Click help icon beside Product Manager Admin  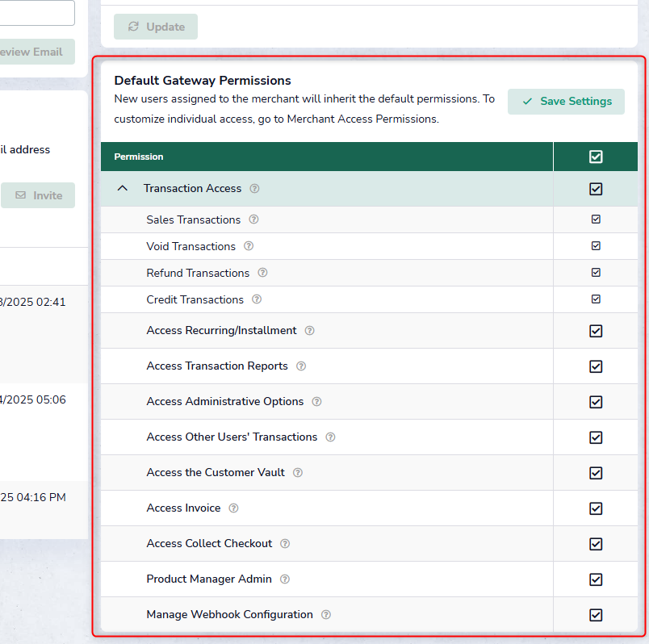tap(285, 579)
